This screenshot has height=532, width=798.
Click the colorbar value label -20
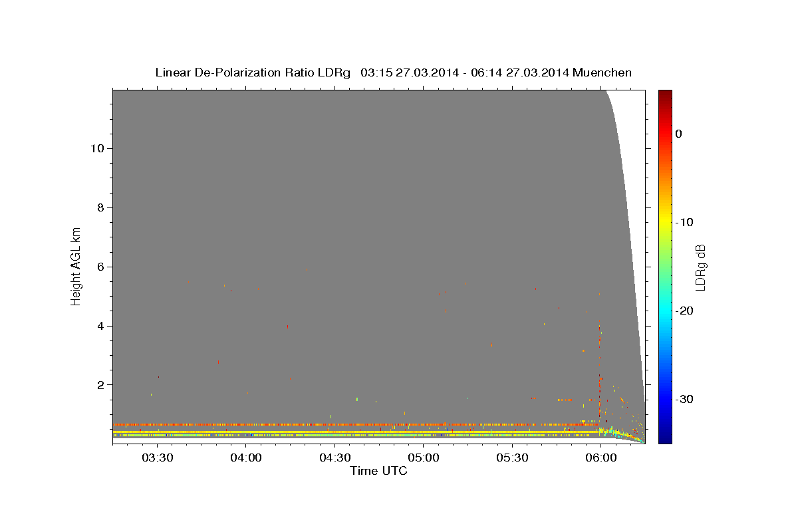[x=685, y=311]
